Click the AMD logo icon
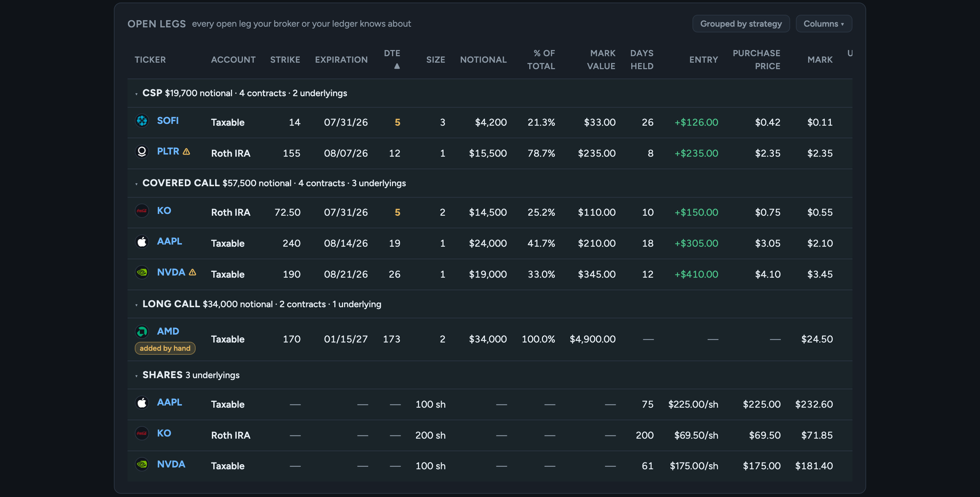This screenshot has width=980, height=497. [x=142, y=332]
